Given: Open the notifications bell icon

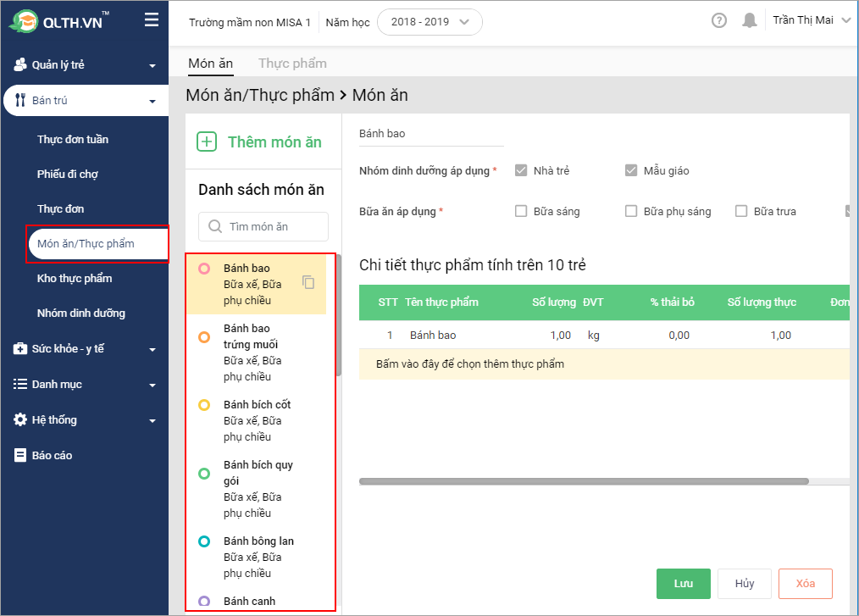Looking at the screenshot, I should [x=750, y=21].
